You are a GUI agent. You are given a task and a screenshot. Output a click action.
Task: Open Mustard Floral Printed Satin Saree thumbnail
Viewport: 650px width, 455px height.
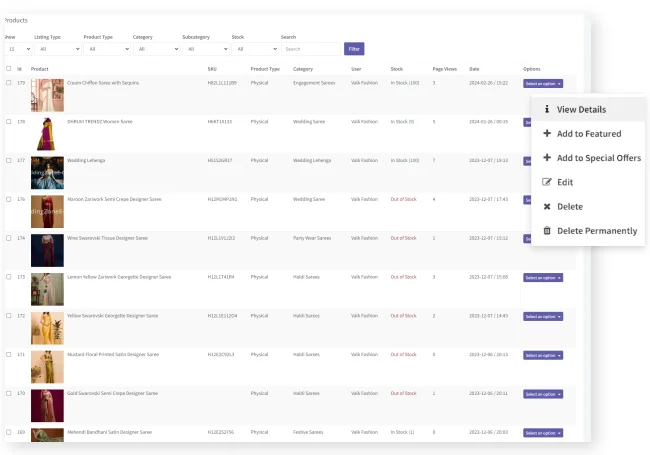pos(47,367)
